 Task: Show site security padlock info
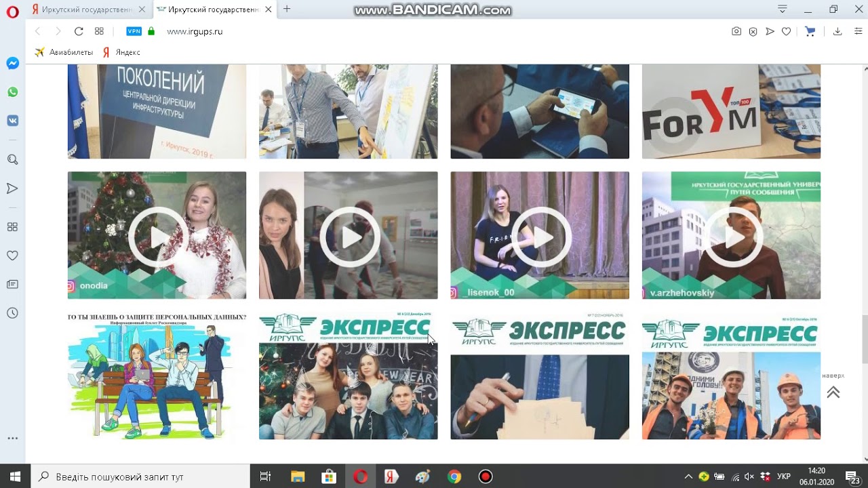(151, 31)
